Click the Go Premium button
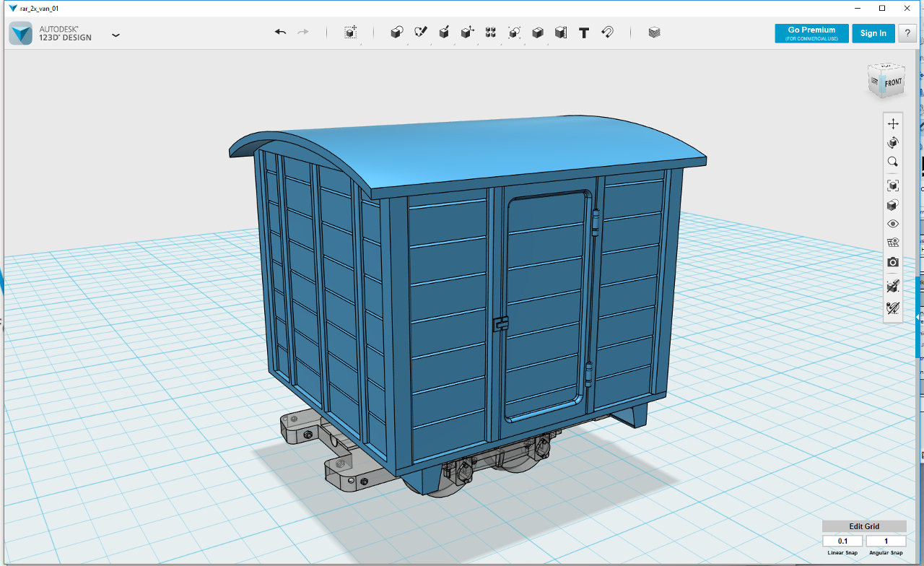The width and height of the screenshot is (924, 566). click(x=811, y=33)
